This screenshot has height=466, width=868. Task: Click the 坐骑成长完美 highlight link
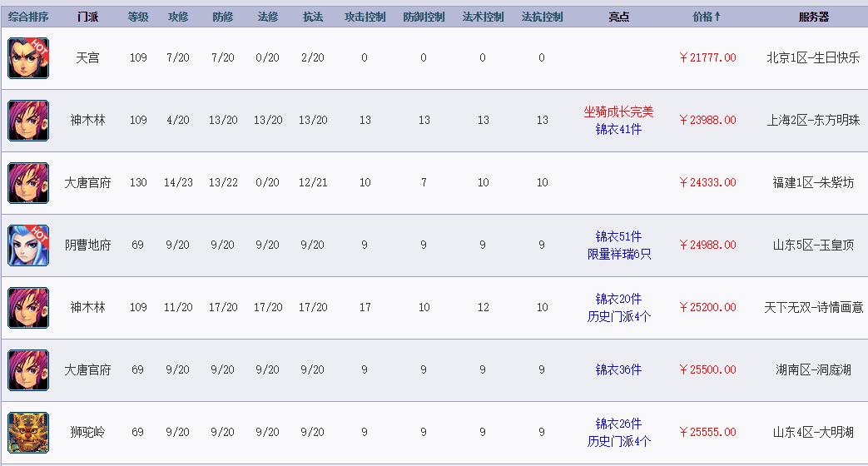click(x=618, y=112)
